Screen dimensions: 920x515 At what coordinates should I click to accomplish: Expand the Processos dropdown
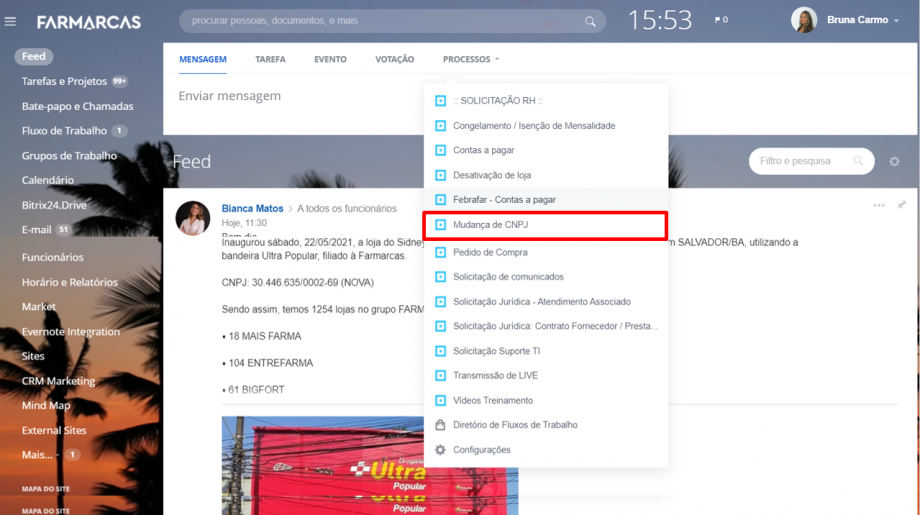coord(470,59)
